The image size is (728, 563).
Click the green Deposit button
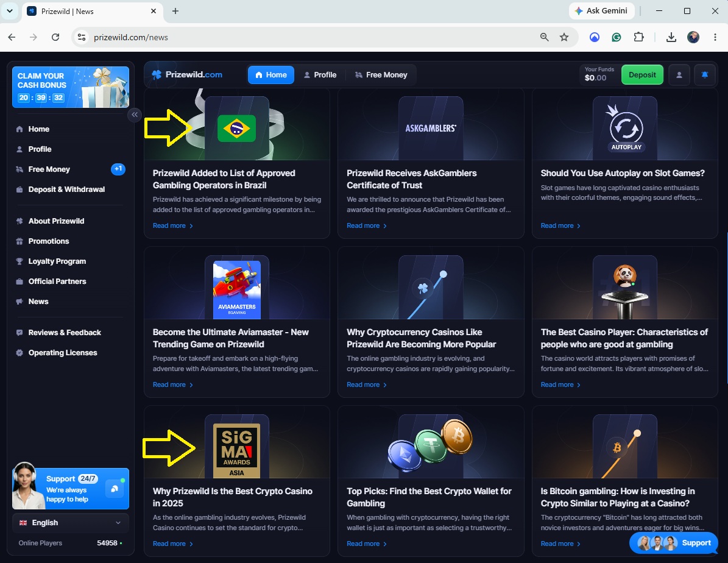coord(642,75)
